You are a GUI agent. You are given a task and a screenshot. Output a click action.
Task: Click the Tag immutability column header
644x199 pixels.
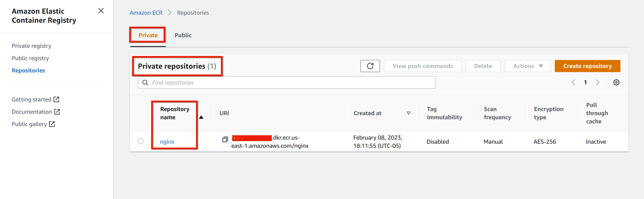click(x=444, y=113)
